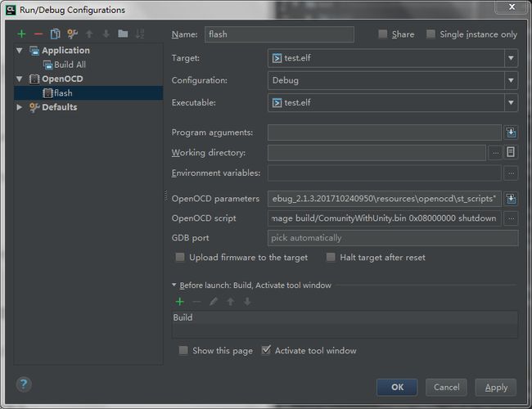532x409 pixels.
Task: Click the Name field containing flash
Action: pyautogui.click(x=279, y=34)
